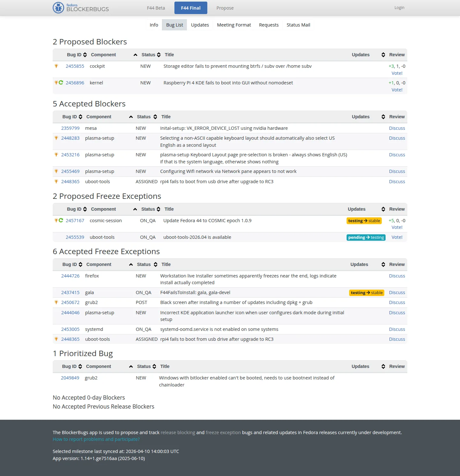Open the Status Mail tab
Viewport: 460px width, 476px height.
(x=298, y=25)
